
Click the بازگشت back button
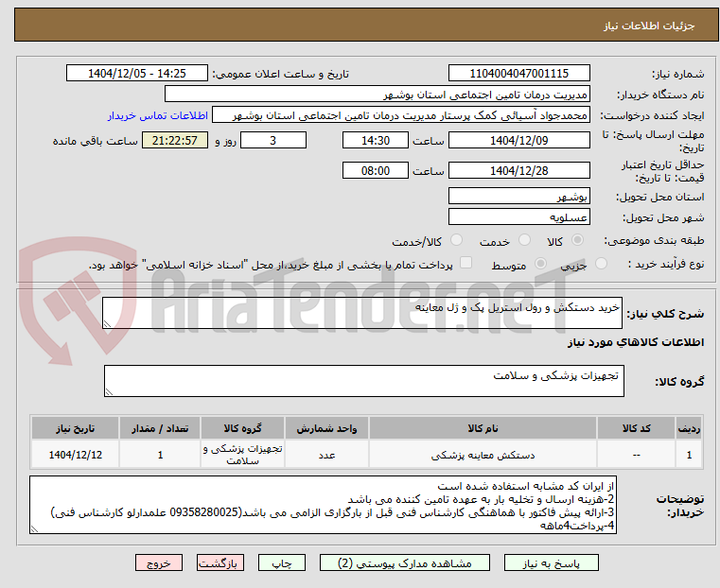pos(220,562)
